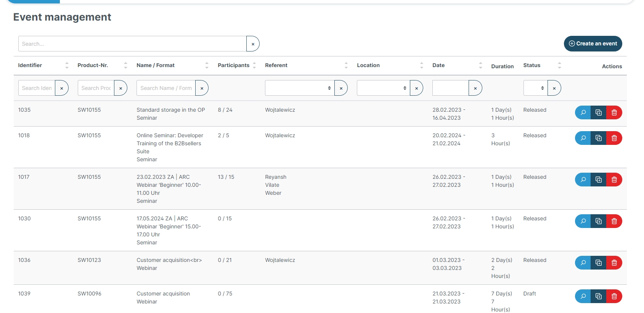Open details of event 1030 via magnifier

(583, 221)
